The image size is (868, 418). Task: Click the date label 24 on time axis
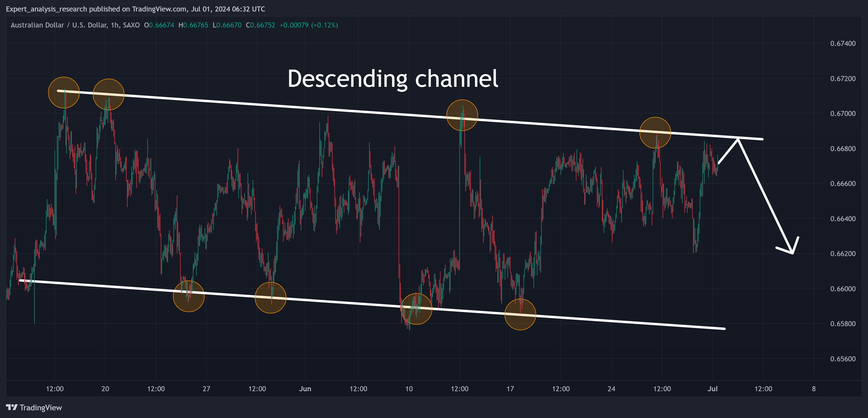click(611, 389)
